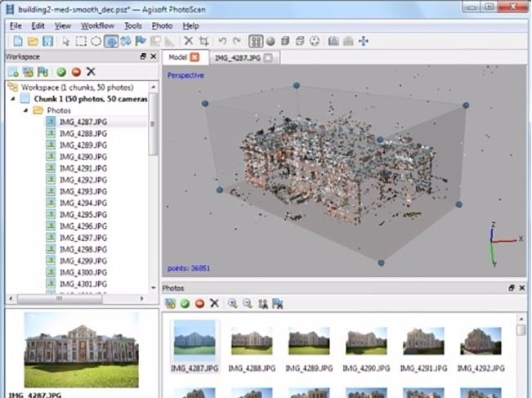Open the Edit menu

pos(38,26)
